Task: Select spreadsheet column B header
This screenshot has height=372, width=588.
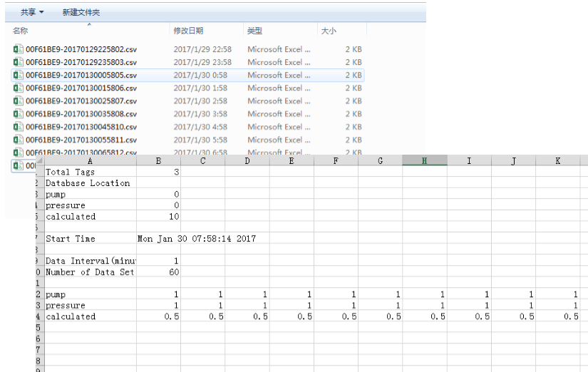Action: coord(158,161)
